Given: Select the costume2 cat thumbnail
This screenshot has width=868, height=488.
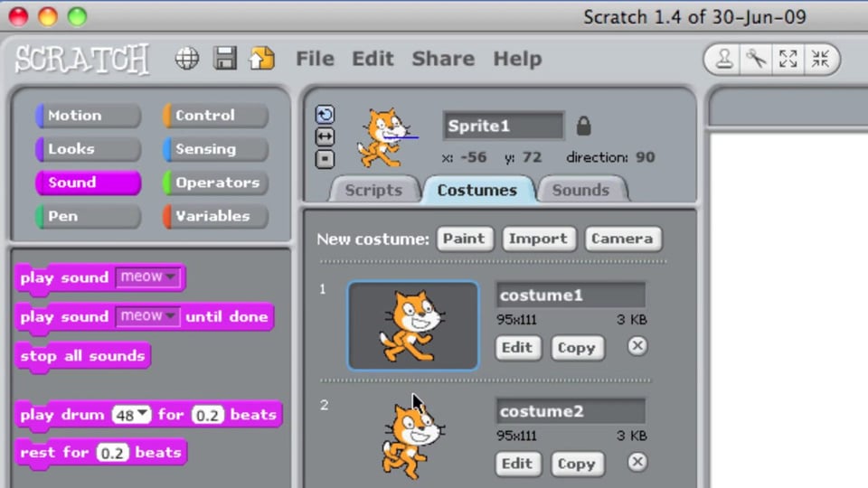Looking at the screenshot, I should tap(413, 440).
